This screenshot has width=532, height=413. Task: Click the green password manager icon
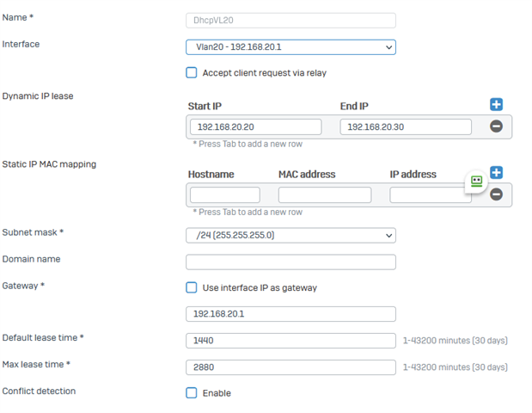(x=476, y=181)
